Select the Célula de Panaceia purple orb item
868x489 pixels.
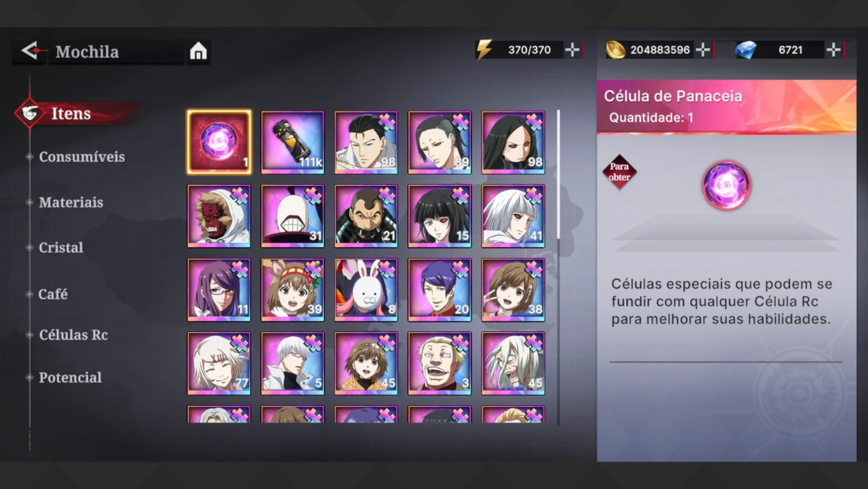[x=219, y=142]
